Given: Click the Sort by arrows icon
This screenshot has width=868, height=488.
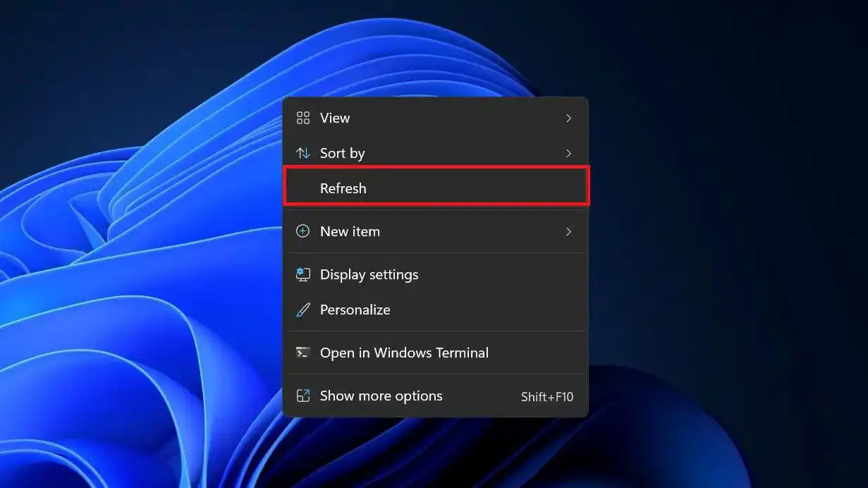Looking at the screenshot, I should coord(303,153).
